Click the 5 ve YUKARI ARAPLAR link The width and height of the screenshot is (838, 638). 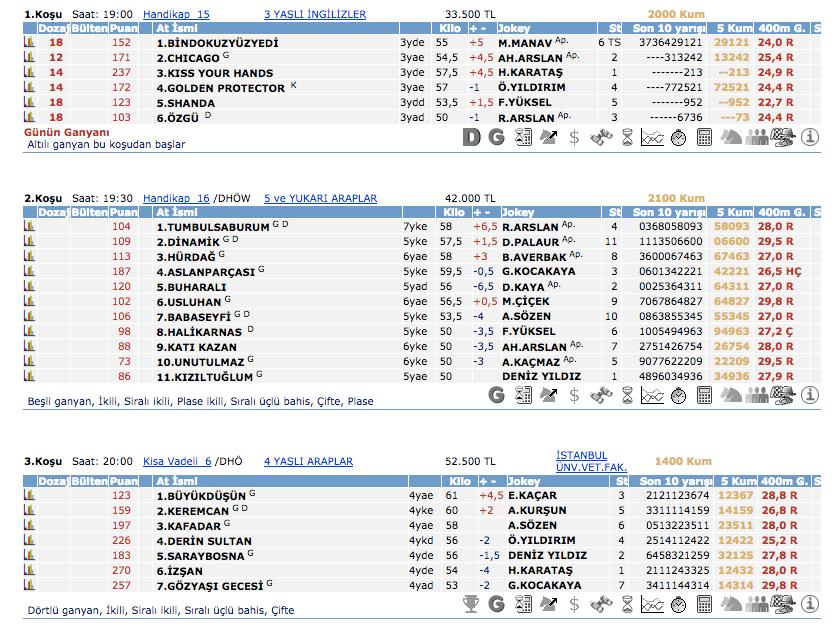coord(320,198)
